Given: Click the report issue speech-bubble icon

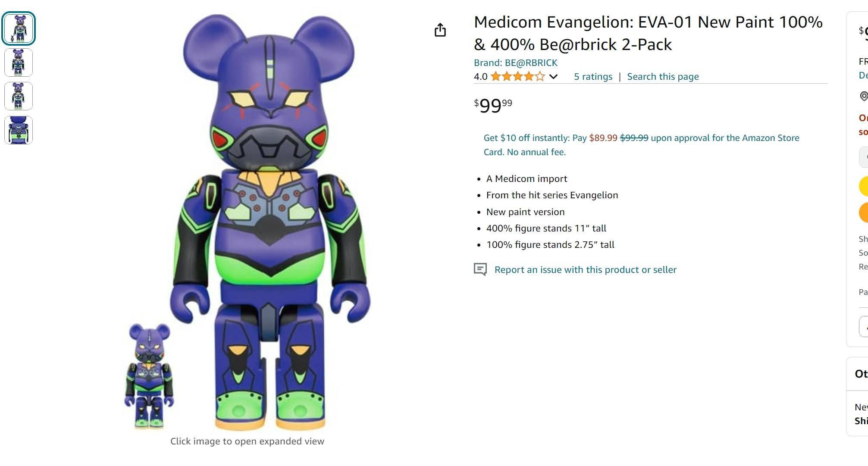Looking at the screenshot, I should point(480,269).
